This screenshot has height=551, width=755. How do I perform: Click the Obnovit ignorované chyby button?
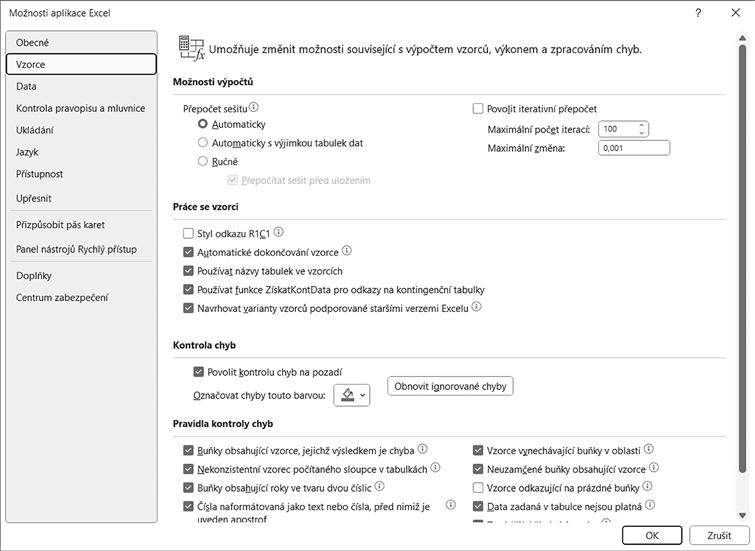click(450, 386)
